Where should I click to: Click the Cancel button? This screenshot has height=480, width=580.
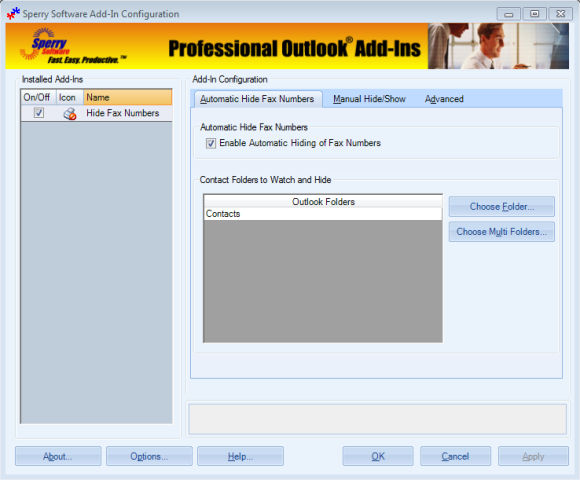(x=455, y=456)
